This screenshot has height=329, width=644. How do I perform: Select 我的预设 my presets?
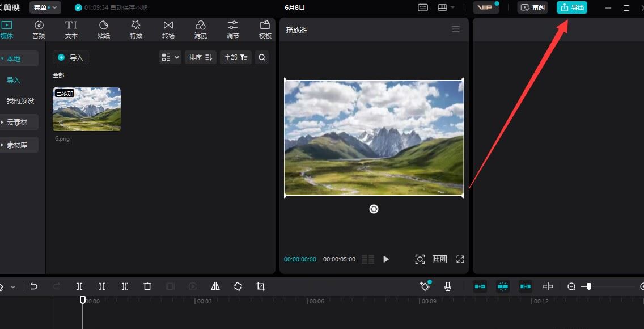coord(20,100)
